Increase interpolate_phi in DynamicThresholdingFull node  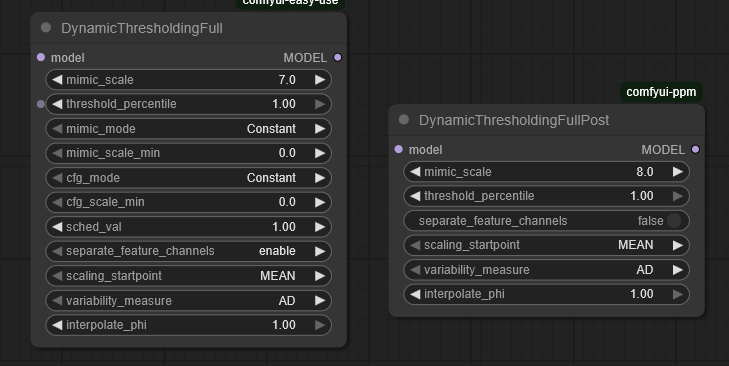[x=320, y=325]
